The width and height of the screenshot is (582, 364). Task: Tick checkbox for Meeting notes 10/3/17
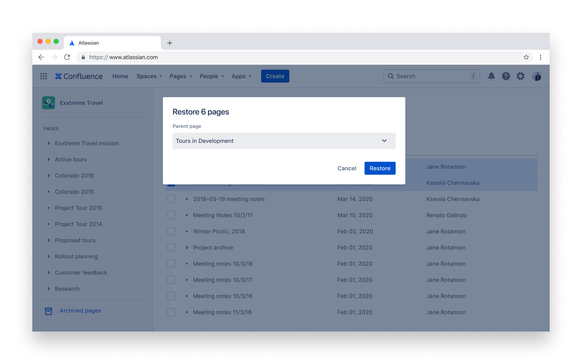point(171,280)
